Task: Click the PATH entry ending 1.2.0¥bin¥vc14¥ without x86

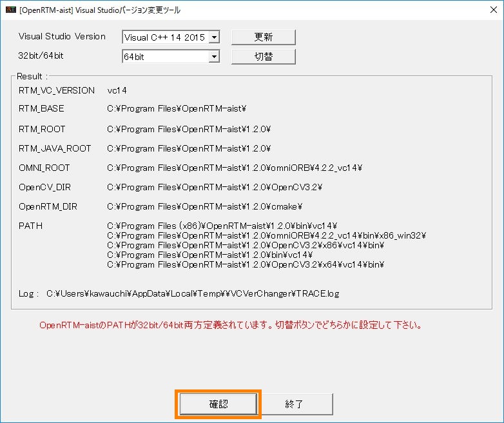Action: (209, 255)
